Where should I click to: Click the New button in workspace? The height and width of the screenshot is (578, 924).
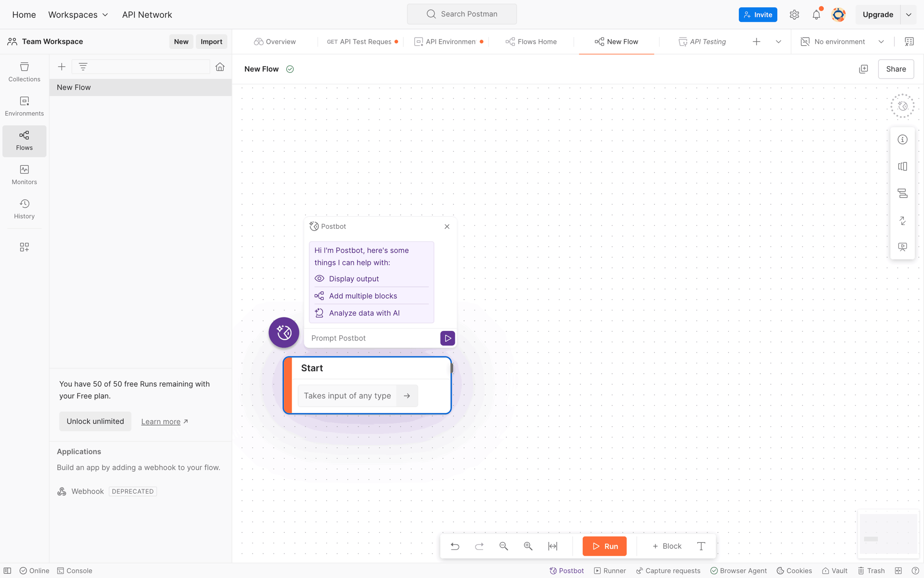181,42
